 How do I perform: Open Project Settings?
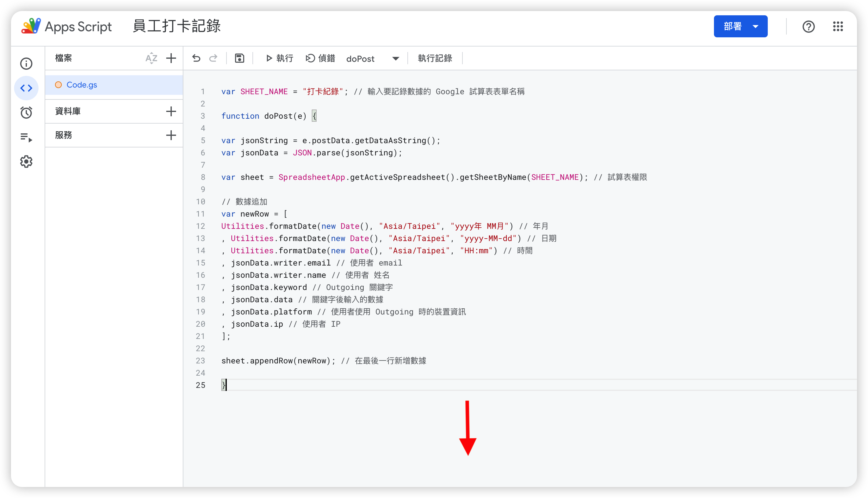26,162
